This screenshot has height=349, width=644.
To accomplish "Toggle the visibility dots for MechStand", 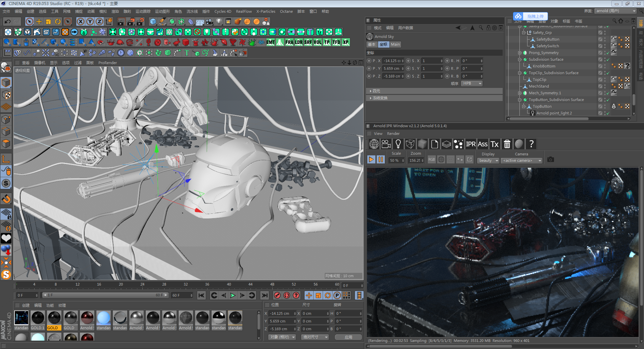I will click(605, 86).
